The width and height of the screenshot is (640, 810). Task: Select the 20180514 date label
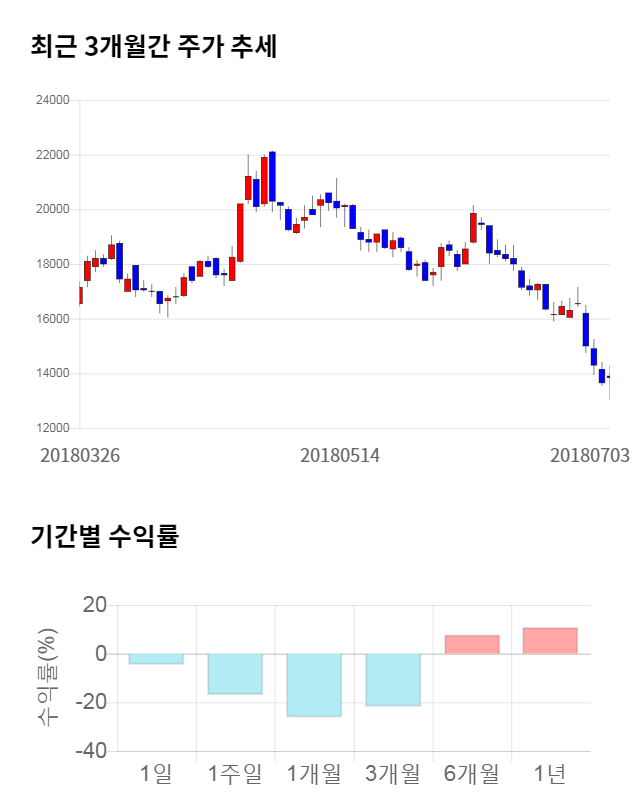click(340, 455)
